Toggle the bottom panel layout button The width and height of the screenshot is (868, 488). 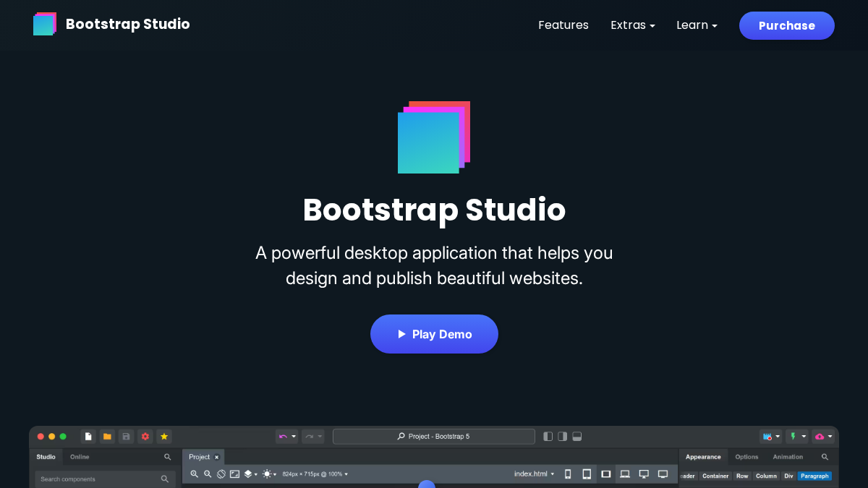pyautogui.click(x=577, y=437)
